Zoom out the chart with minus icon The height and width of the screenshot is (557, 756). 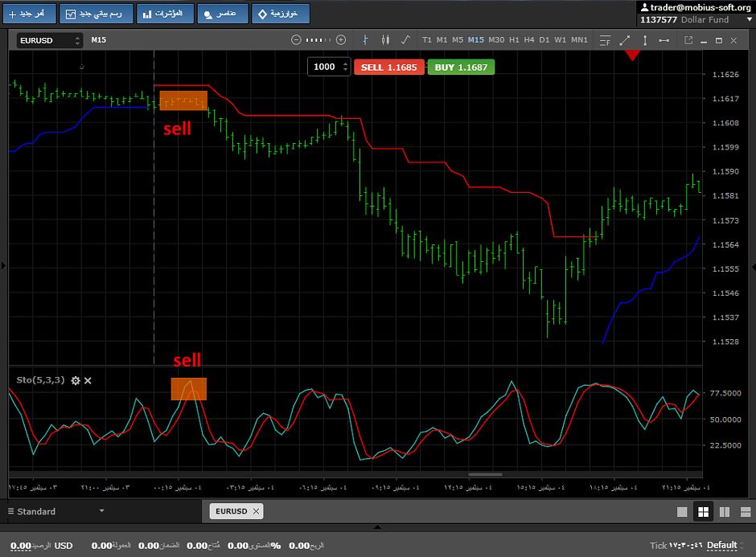coord(296,40)
